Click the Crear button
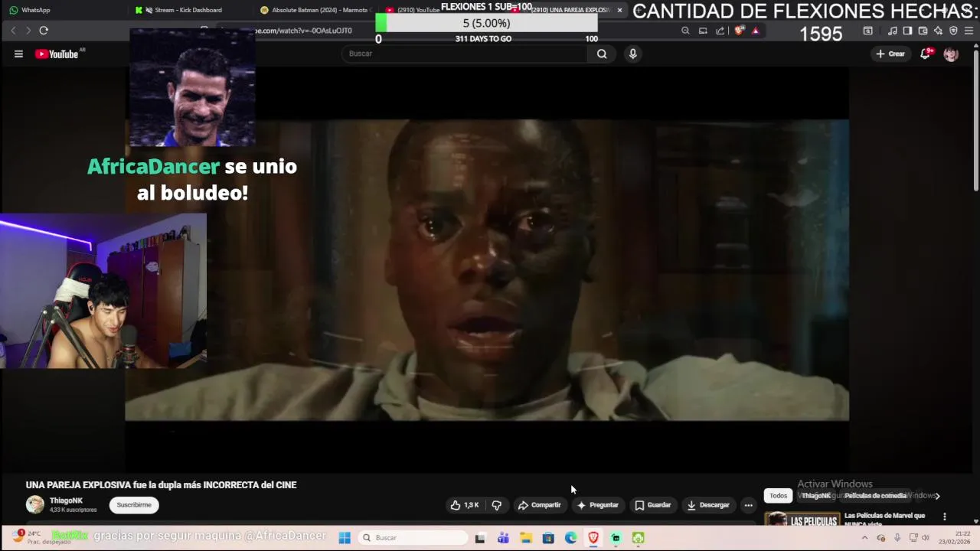980x551 pixels. click(890, 54)
